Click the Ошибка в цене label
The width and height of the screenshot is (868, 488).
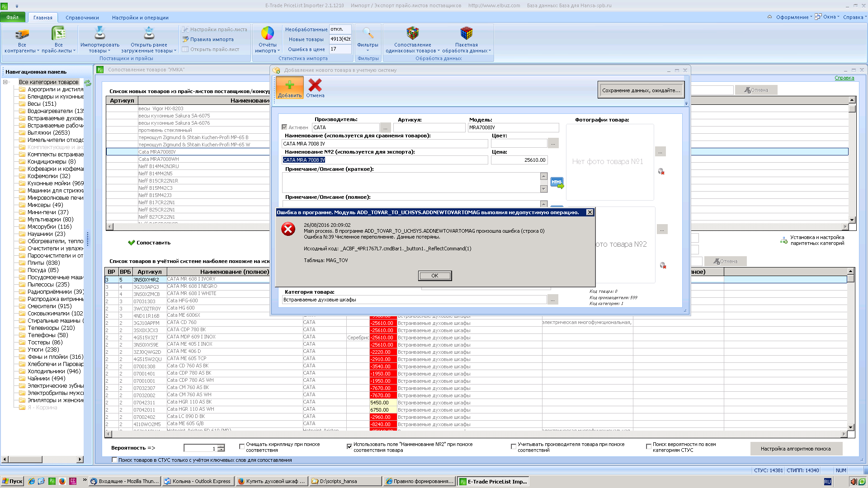(307, 49)
